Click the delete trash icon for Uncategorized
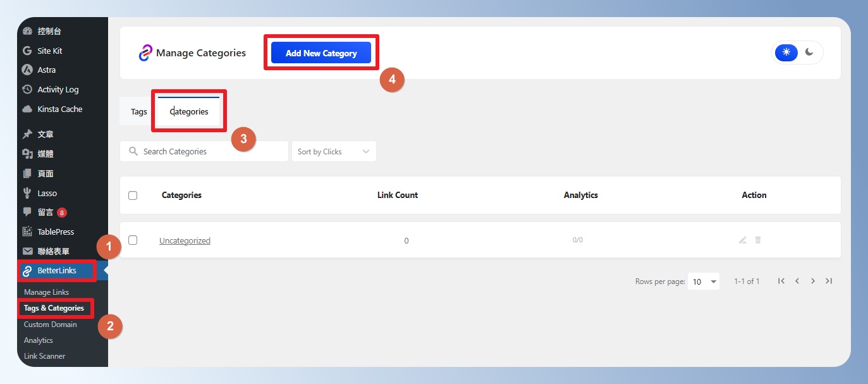 758,240
